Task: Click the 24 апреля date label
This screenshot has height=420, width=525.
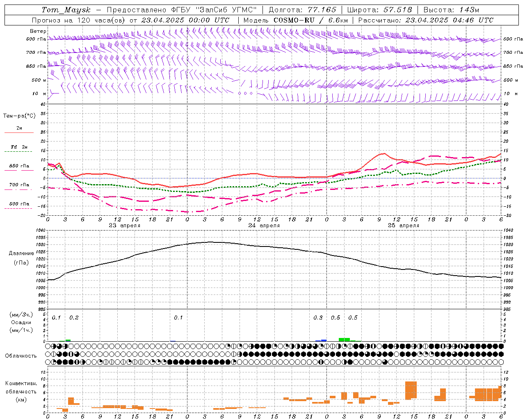Action: [264, 226]
